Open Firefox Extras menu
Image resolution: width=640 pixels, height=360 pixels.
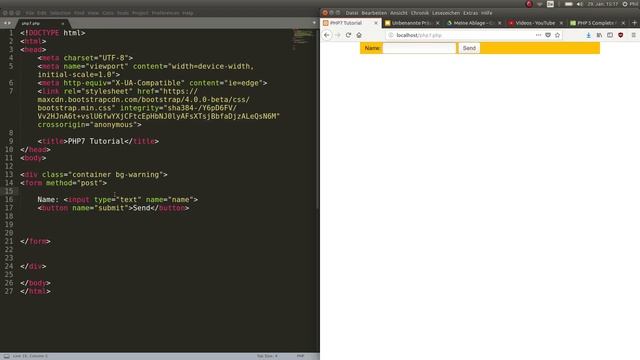click(470, 13)
